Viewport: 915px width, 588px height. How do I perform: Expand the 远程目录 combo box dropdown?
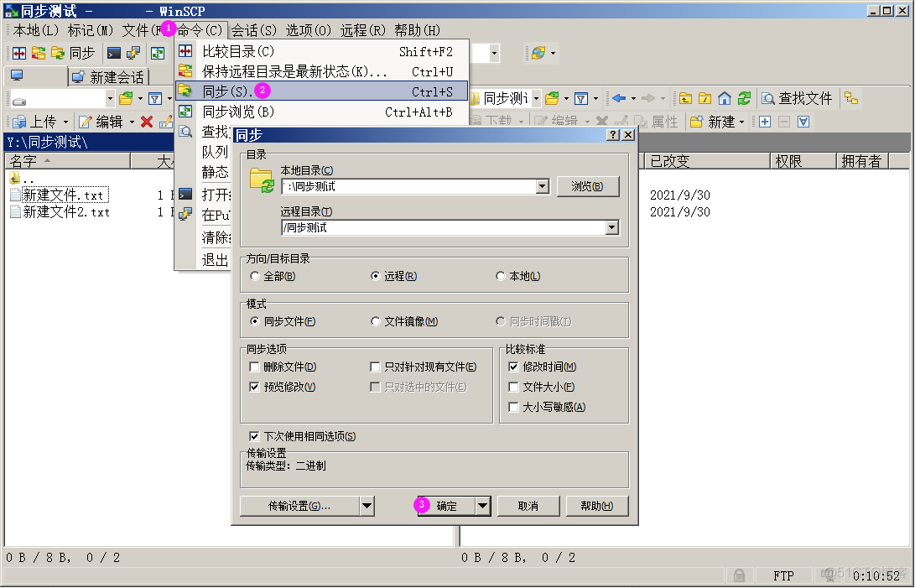(611, 227)
